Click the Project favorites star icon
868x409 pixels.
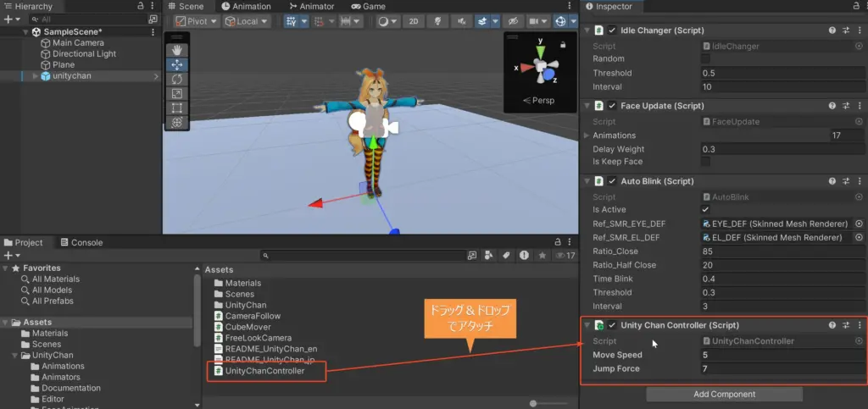(x=542, y=256)
